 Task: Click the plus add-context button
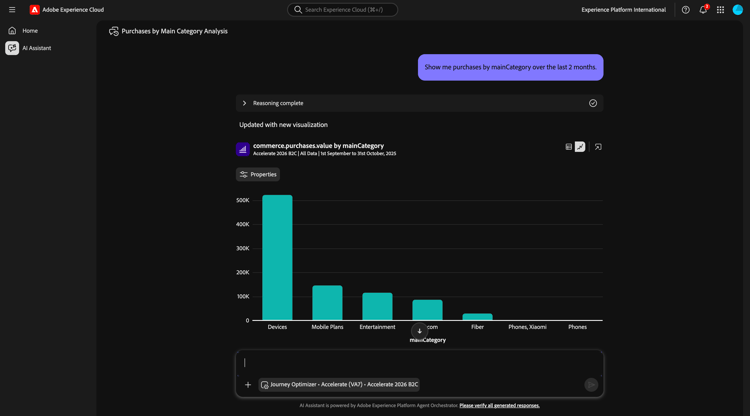pos(248,384)
